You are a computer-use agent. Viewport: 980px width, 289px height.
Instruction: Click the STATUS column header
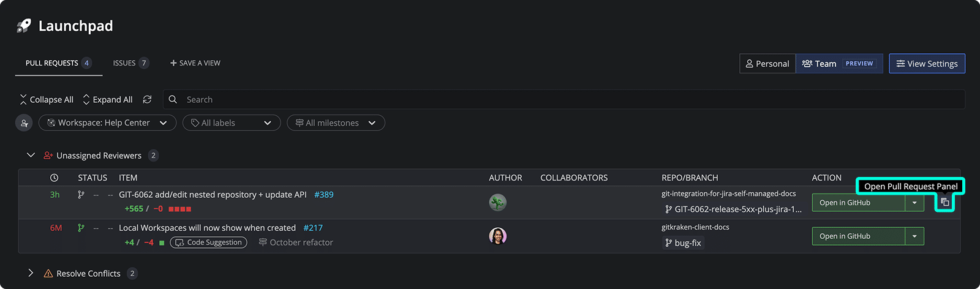click(x=92, y=178)
